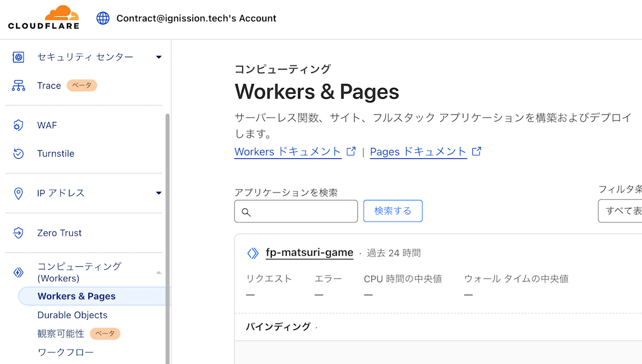Click the magnifier icon in search field
The width and height of the screenshot is (642, 364).
click(x=246, y=212)
